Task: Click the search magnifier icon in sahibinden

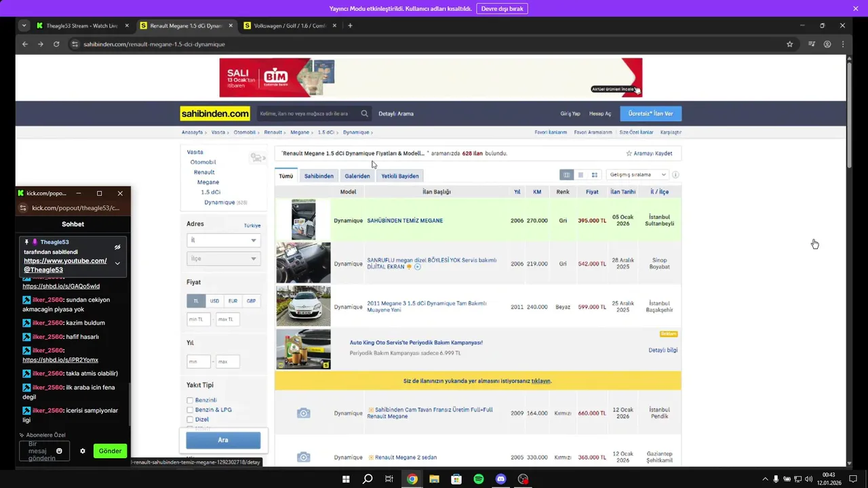Action: [364, 114]
